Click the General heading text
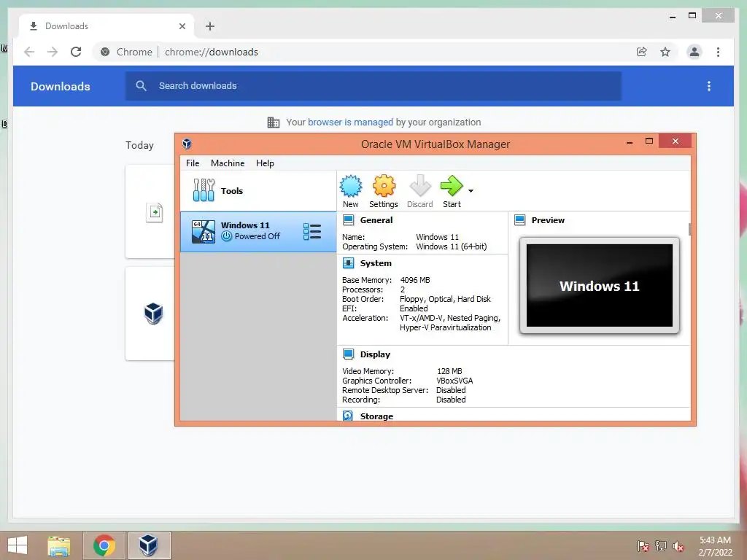Screen dimensions: 747x560 click(x=376, y=220)
